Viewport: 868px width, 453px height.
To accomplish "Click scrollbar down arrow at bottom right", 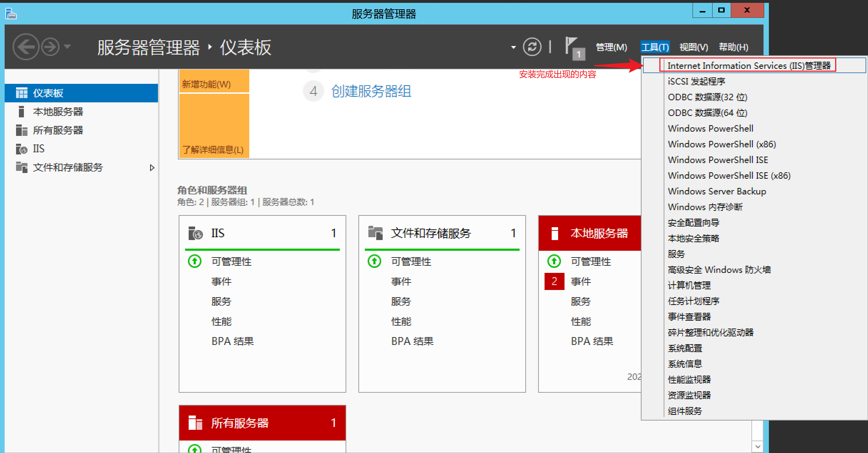I will [758, 447].
